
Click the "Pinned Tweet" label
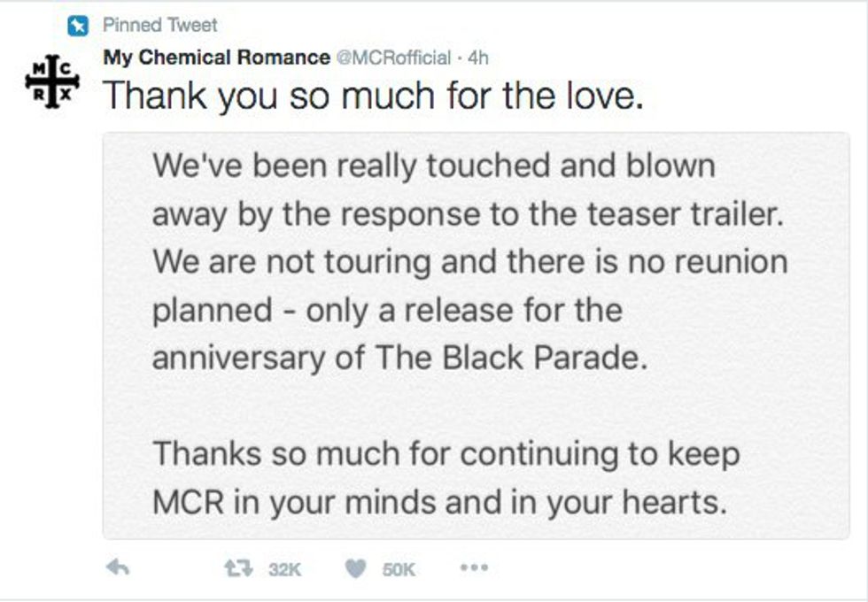160,25
